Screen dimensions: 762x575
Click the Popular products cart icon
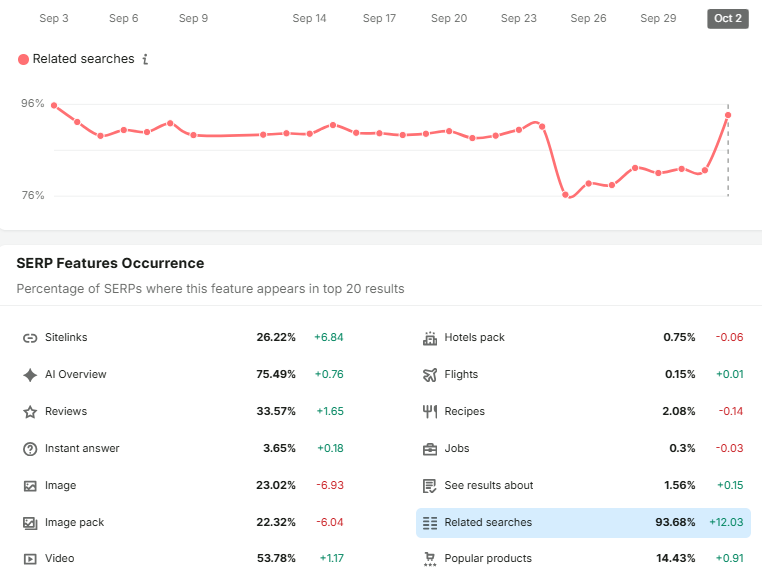pyautogui.click(x=430, y=559)
